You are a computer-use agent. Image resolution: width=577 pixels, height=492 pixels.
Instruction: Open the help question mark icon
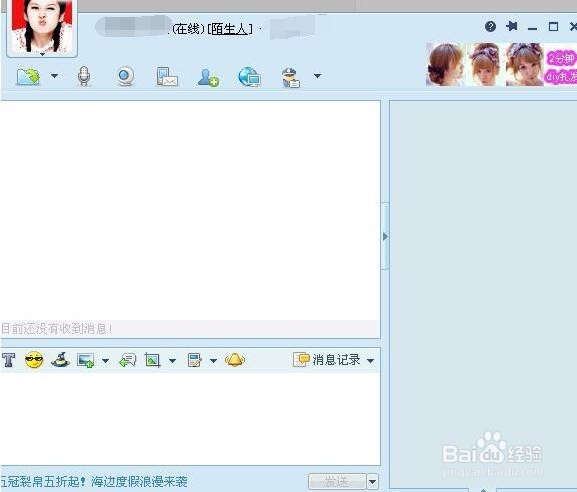click(490, 26)
